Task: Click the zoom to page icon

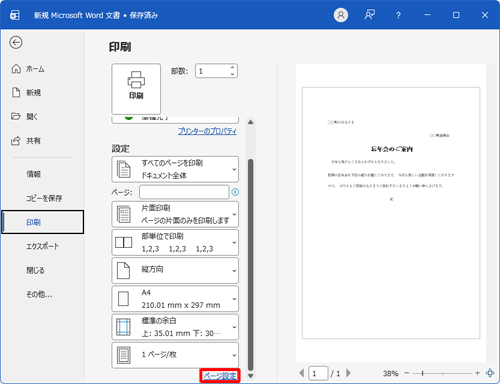Action: (490, 373)
